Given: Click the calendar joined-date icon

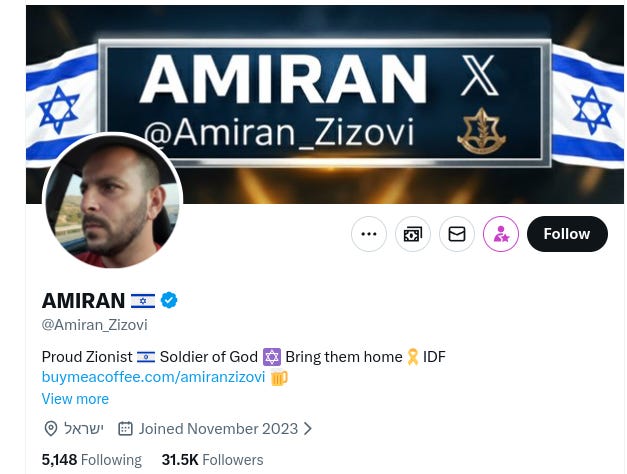Looking at the screenshot, I should [125, 429].
